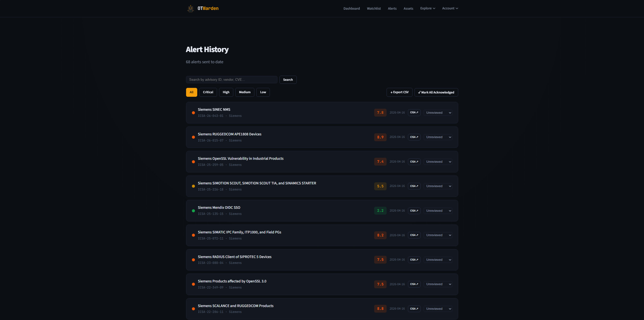
Task: Click green severity dot beside Mendix OIDC SSO
Action: 193,211
